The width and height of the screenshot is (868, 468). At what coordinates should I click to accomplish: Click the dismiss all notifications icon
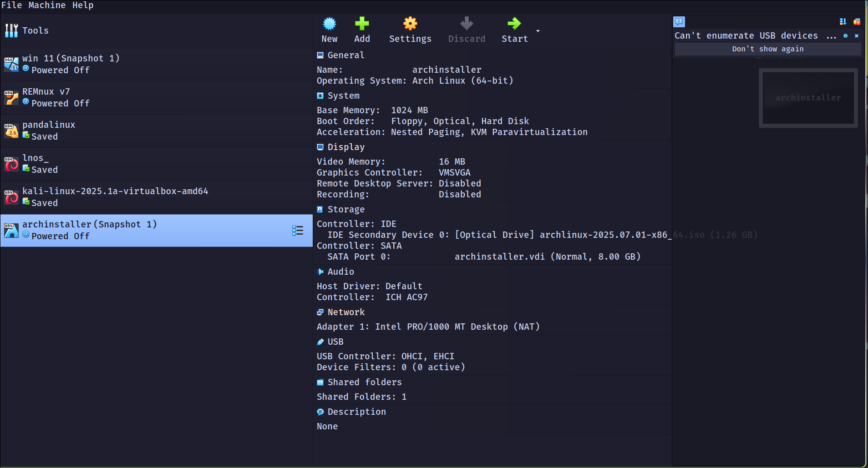coord(857,21)
